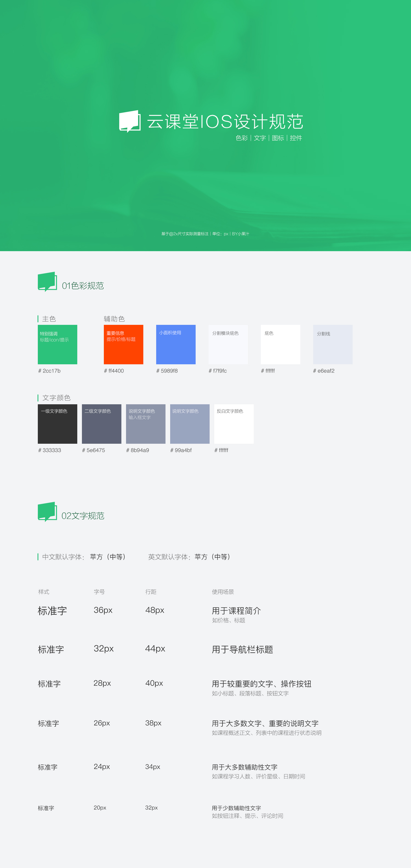Click the 文字颜色 label
The width and height of the screenshot is (411, 868).
pos(56,398)
